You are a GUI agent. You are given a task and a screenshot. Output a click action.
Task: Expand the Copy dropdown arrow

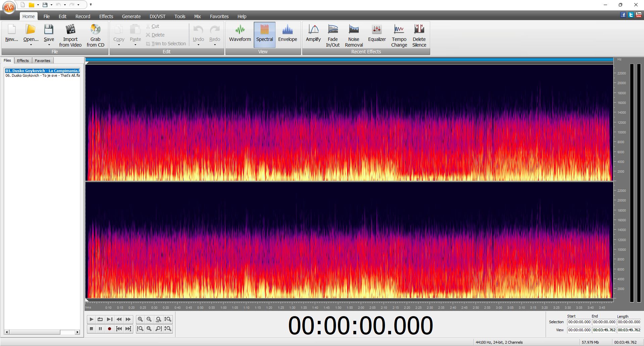click(119, 45)
